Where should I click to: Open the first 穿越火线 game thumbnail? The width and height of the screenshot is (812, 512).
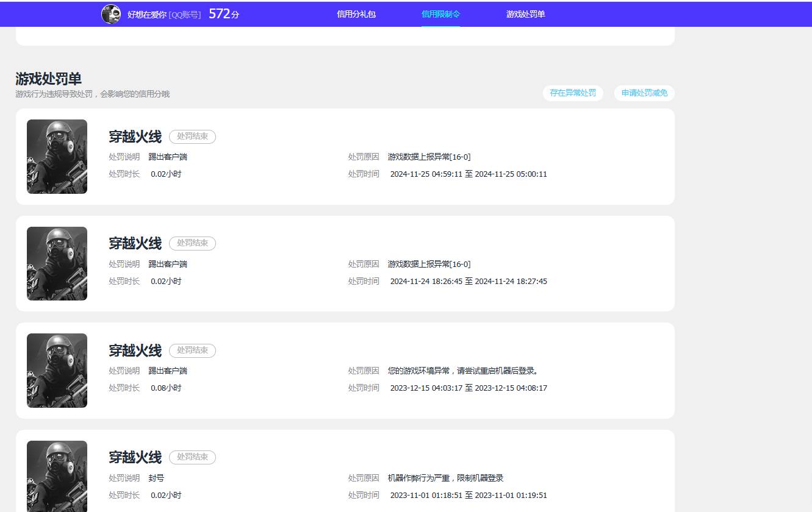tap(57, 157)
